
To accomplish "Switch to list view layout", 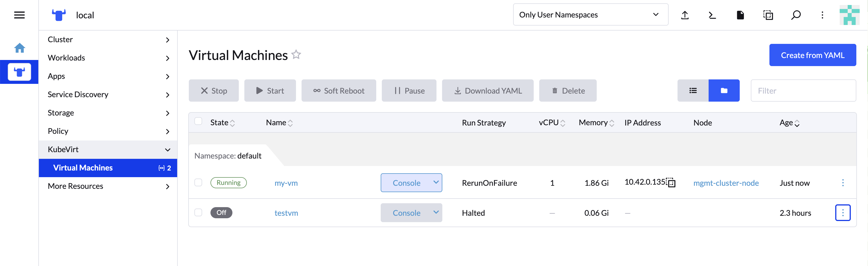I will (693, 90).
